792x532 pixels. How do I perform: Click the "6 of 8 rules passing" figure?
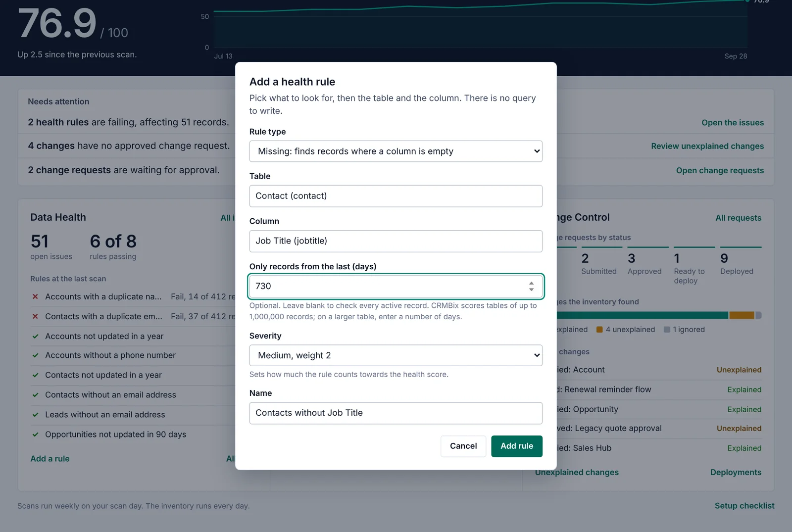tap(113, 246)
